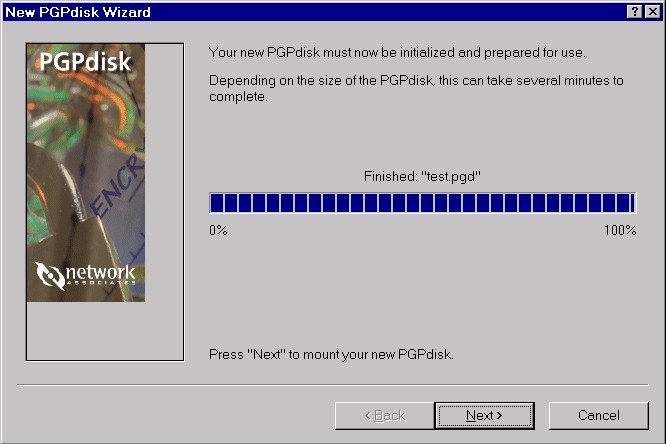
Task: Click the PGPdisk title in the banner image
Action: 85,62
